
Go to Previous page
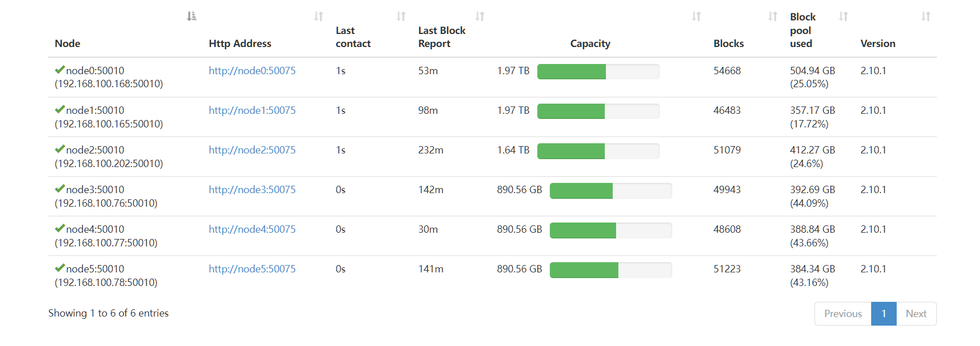tap(843, 314)
